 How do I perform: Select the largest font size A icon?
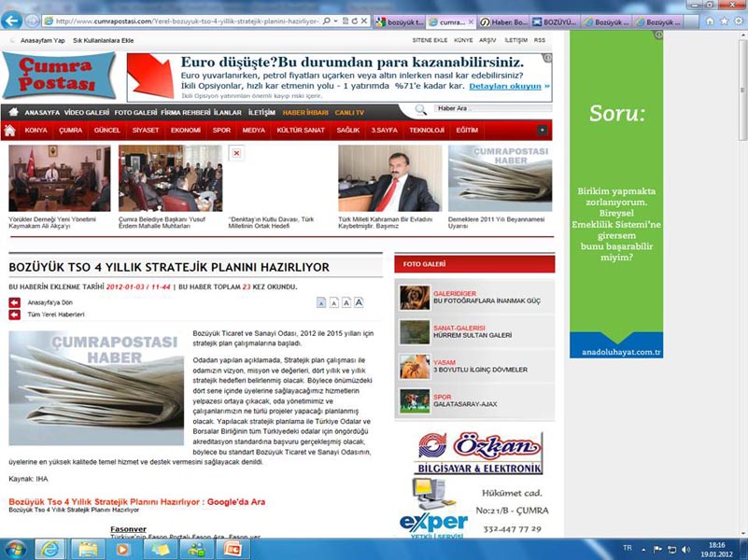tap(359, 302)
